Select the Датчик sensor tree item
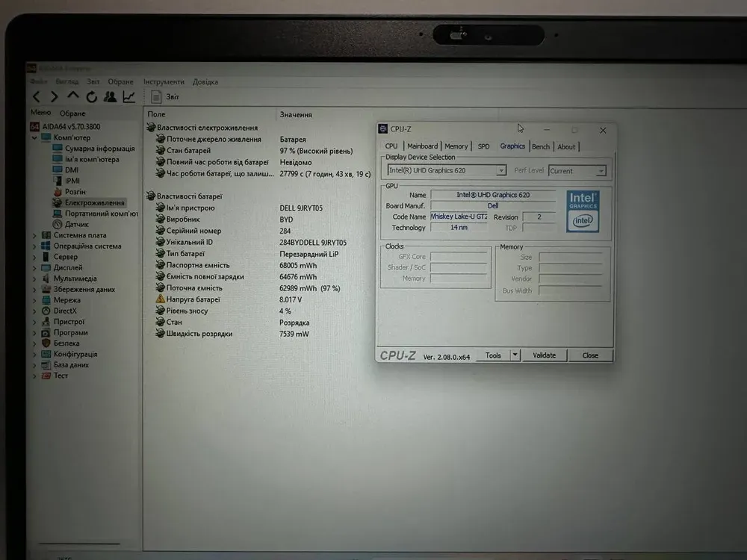The image size is (747, 560). pos(76,224)
